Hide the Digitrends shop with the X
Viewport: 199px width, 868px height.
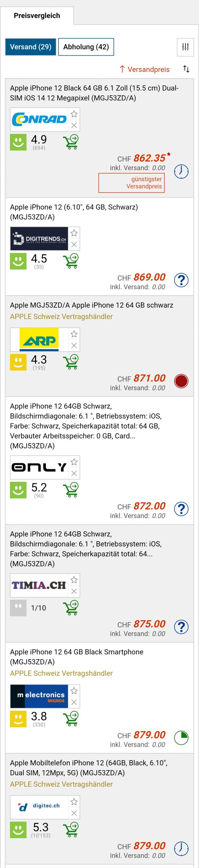click(74, 244)
